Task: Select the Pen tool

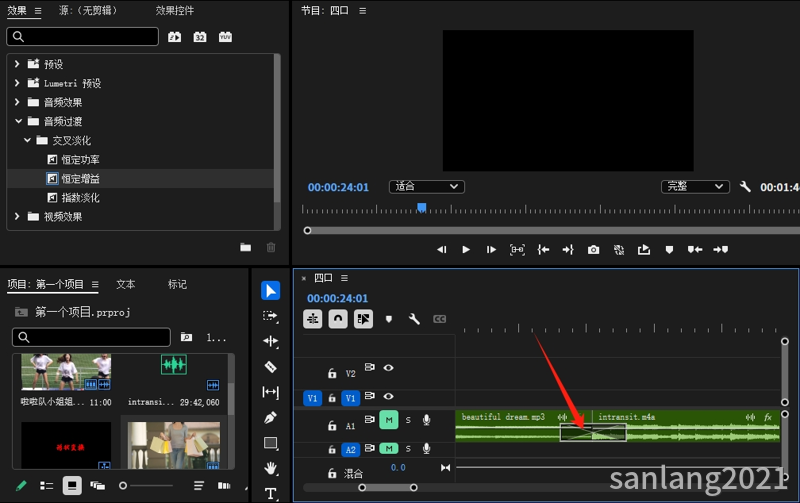Action: pyautogui.click(x=270, y=417)
